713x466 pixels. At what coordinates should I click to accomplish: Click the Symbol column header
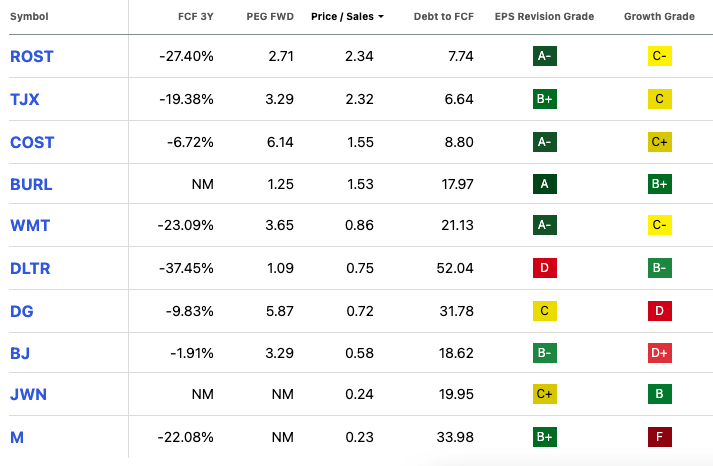click(x=28, y=18)
